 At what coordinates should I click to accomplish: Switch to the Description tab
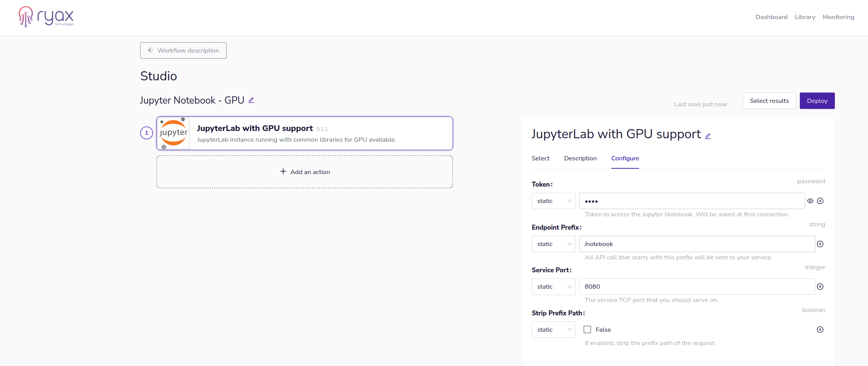pyautogui.click(x=580, y=158)
